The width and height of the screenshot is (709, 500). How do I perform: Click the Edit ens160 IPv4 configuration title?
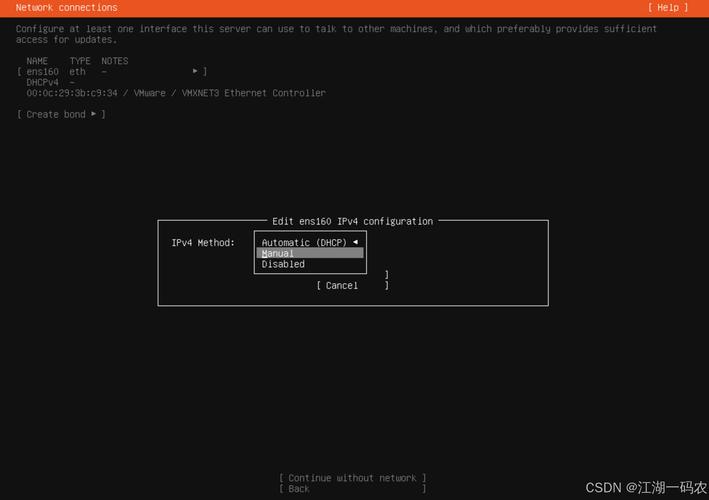coord(352,221)
